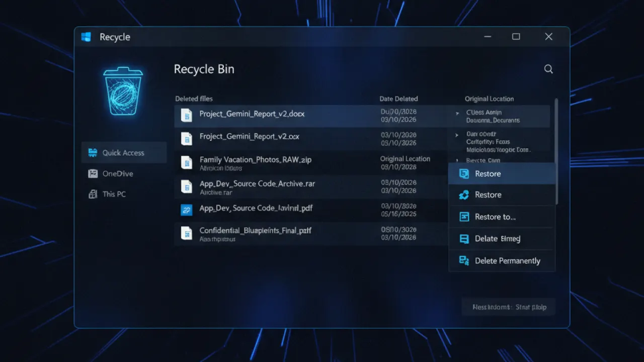Click the Nesslidomt button at bottom right
Image resolution: width=644 pixels, height=362 pixels.
click(509, 307)
